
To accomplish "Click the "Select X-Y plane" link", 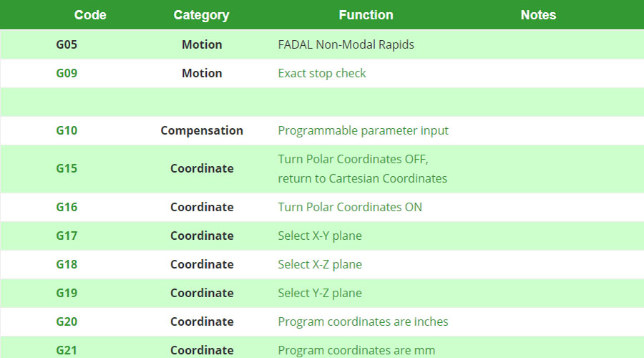I will tap(320, 236).
